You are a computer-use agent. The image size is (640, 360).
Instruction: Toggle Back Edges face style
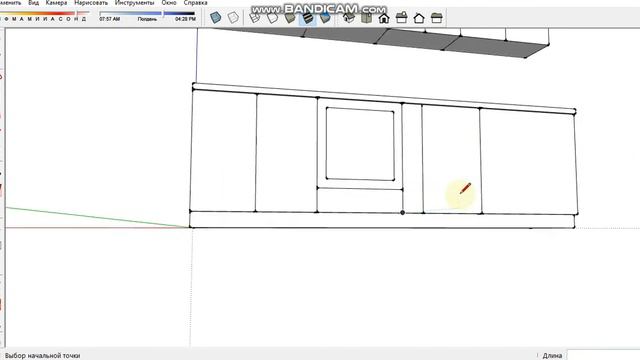click(233, 18)
